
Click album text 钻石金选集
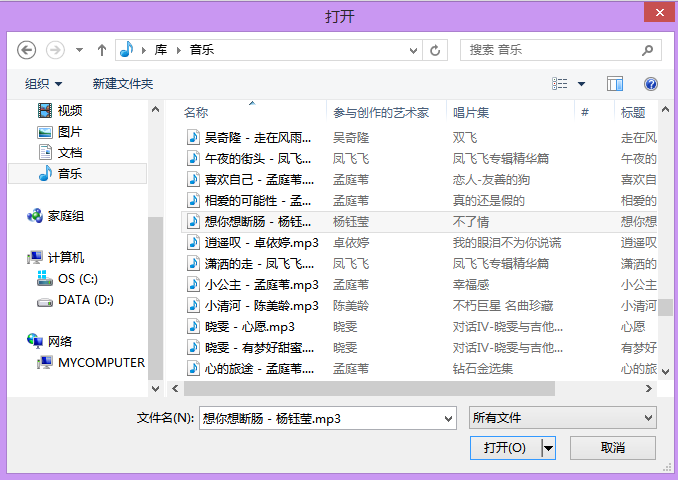pyautogui.click(x=483, y=368)
